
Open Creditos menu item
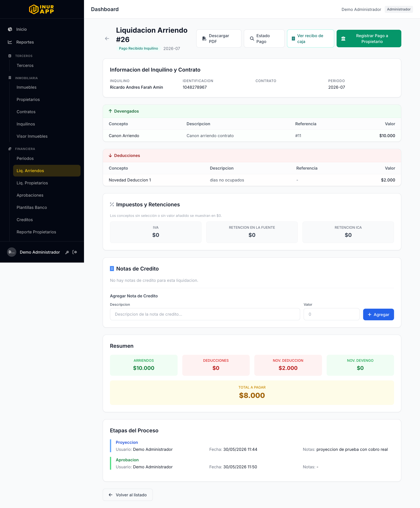pyautogui.click(x=47, y=220)
